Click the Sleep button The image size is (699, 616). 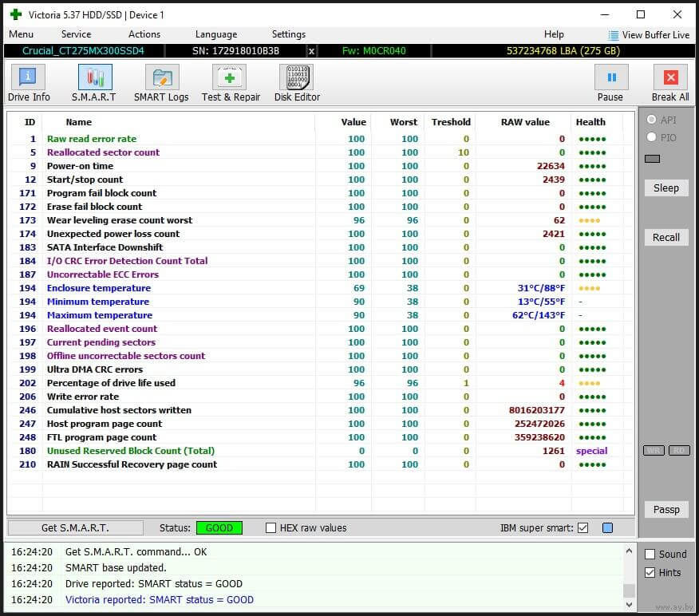point(665,188)
